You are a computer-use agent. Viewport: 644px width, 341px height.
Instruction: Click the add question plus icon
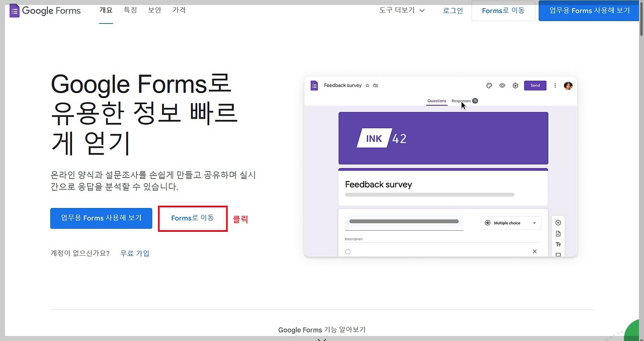(x=558, y=223)
